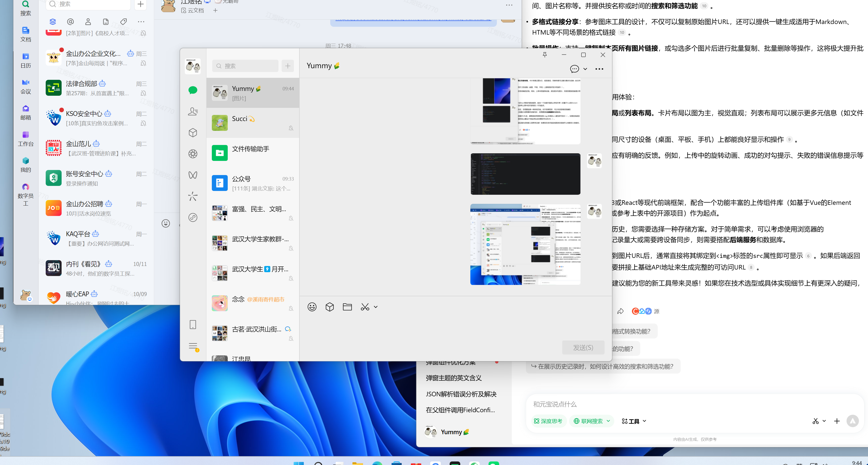Image resolution: width=868 pixels, height=465 pixels.
Task: Open the mobile phone icon in sidebar
Action: (193, 325)
